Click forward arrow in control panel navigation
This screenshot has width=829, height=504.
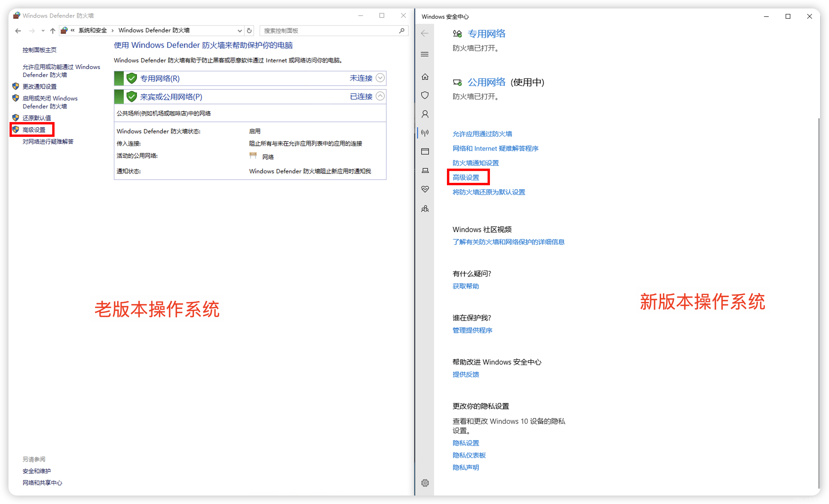[32, 31]
